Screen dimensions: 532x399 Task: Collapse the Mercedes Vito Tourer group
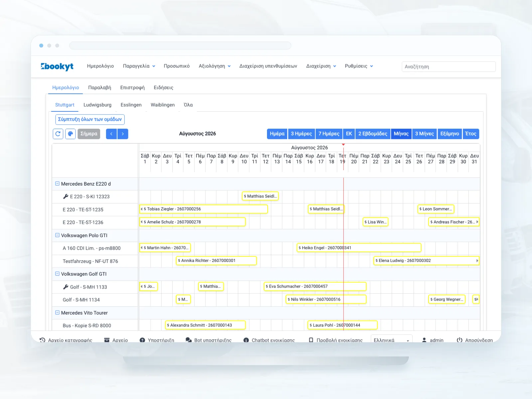click(x=57, y=313)
